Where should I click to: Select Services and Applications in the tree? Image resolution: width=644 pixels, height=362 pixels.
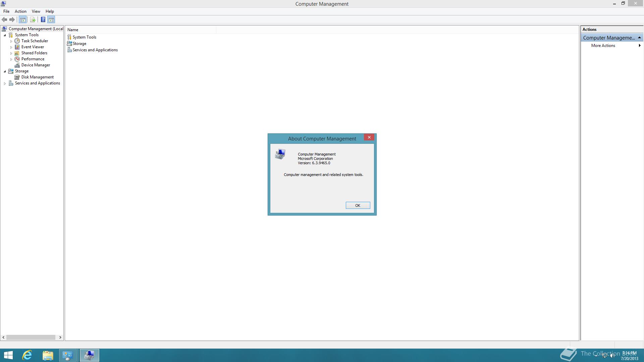tap(37, 83)
